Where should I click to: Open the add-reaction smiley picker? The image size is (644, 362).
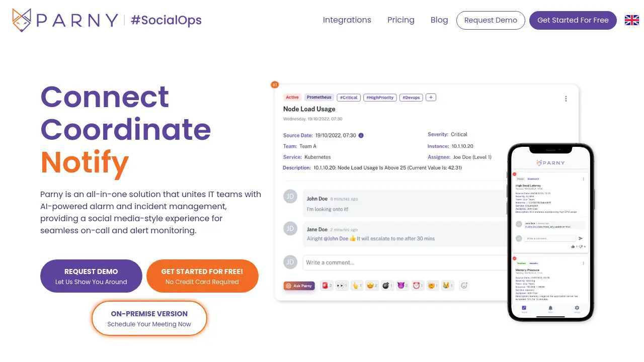(464, 286)
